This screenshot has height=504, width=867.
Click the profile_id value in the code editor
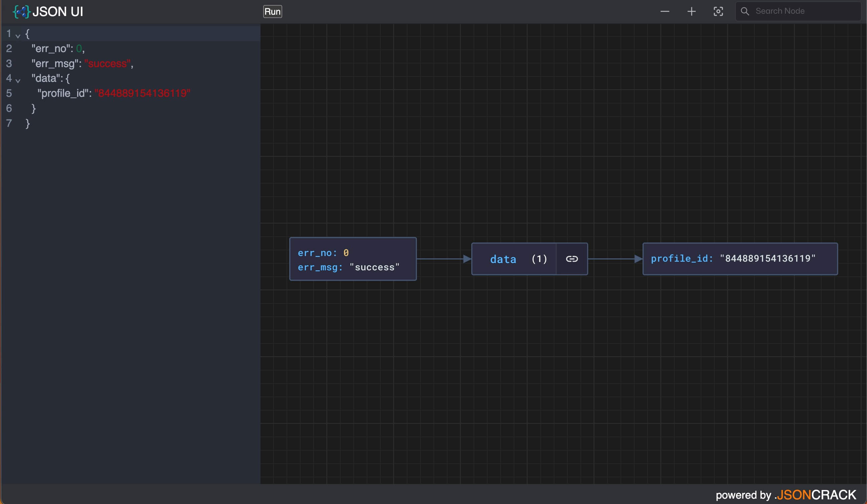[142, 93]
